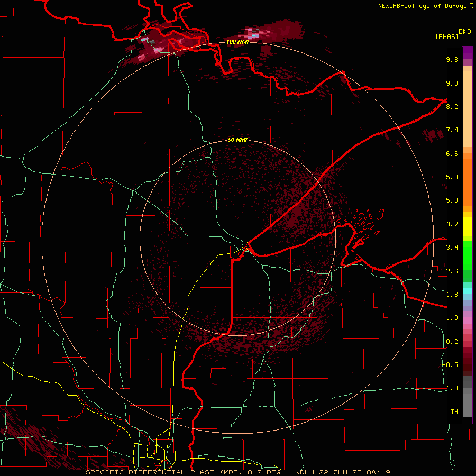
Task: Select the 3.4 scale value
Action: click(452, 248)
